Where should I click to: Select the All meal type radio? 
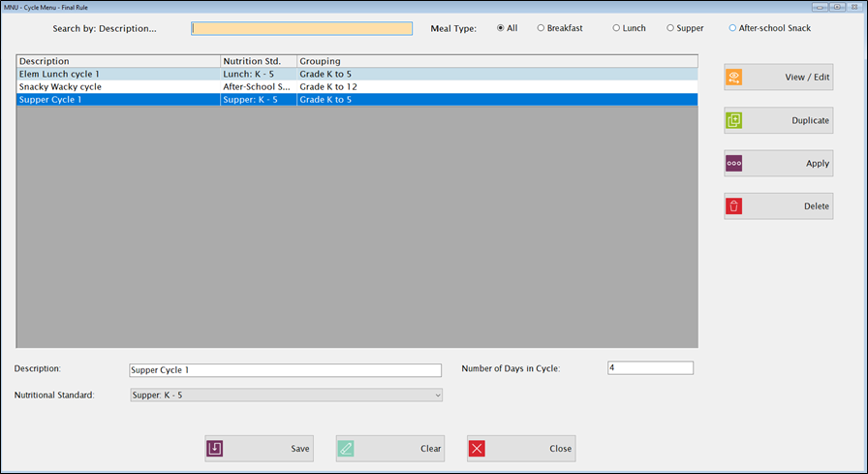coord(501,28)
